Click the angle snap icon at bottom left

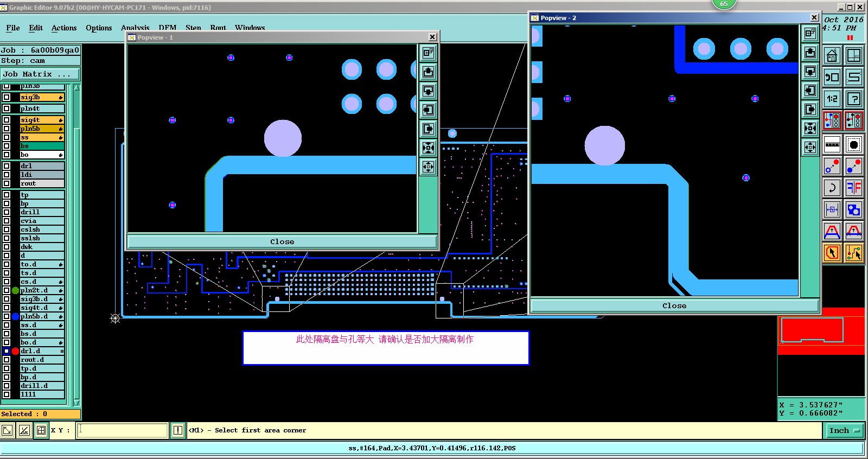pyautogui.click(x=24, y=430)
